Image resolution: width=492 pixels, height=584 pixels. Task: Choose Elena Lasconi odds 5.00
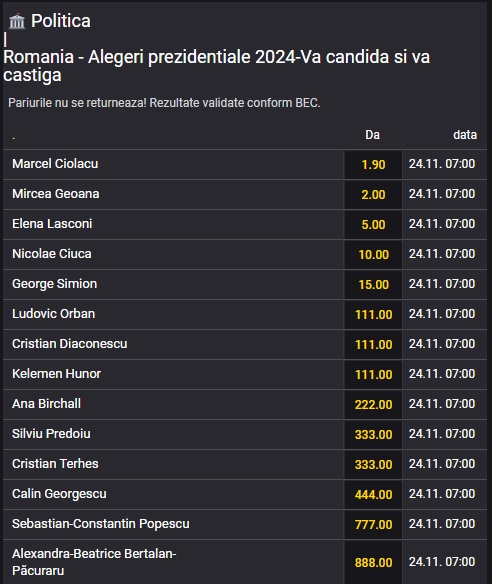point(373,225)
